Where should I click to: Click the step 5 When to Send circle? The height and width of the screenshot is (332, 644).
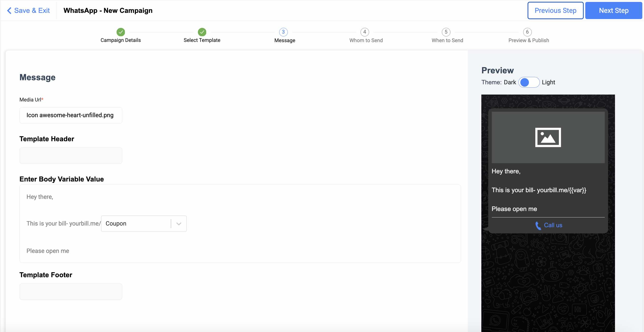pos(446,32)
